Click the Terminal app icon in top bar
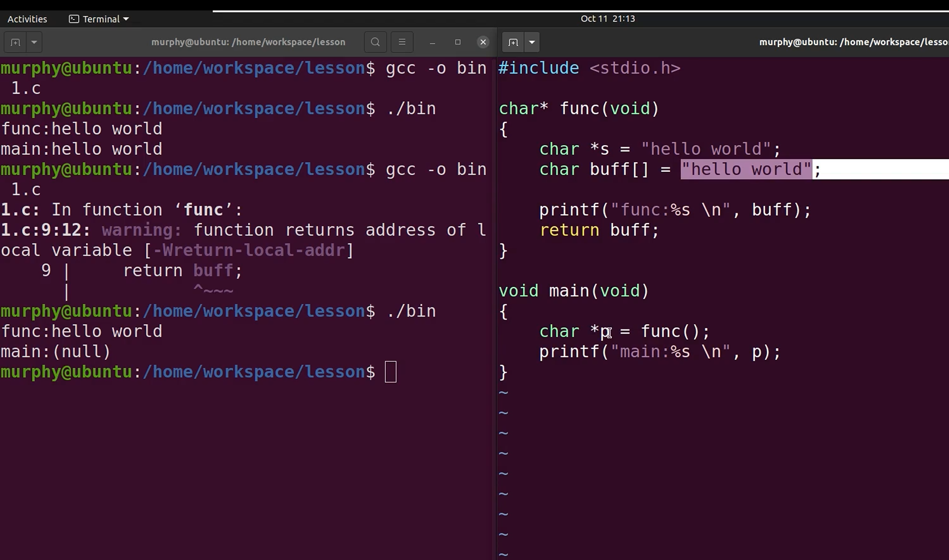Viewport: 949px width, 560px height. pos(74,19)
